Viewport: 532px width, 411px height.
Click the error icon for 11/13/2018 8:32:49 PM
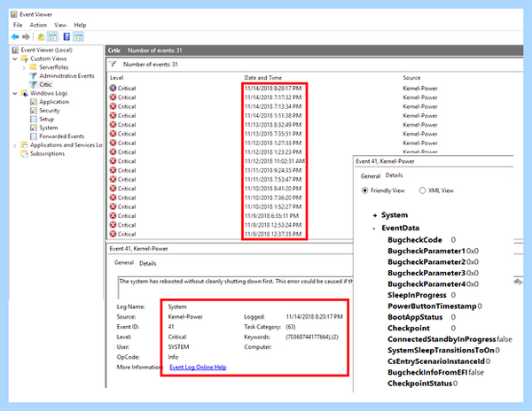pyautogui.click(x=113, y=125)
